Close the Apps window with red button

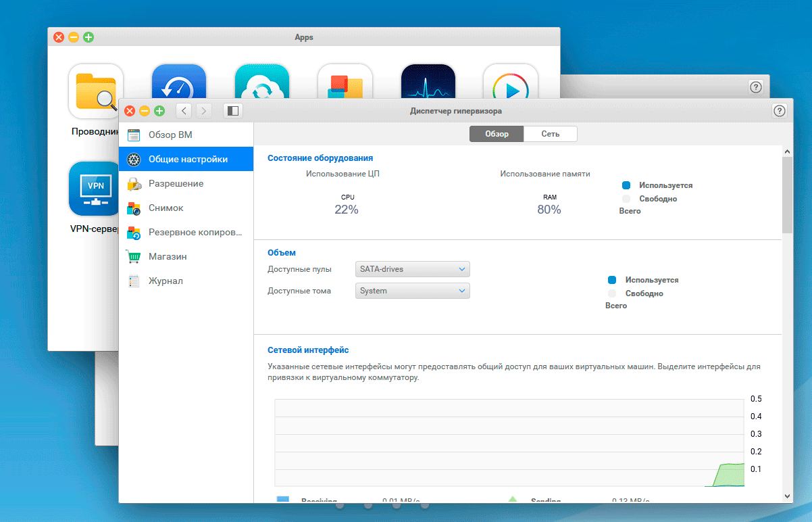click(59, 37)
